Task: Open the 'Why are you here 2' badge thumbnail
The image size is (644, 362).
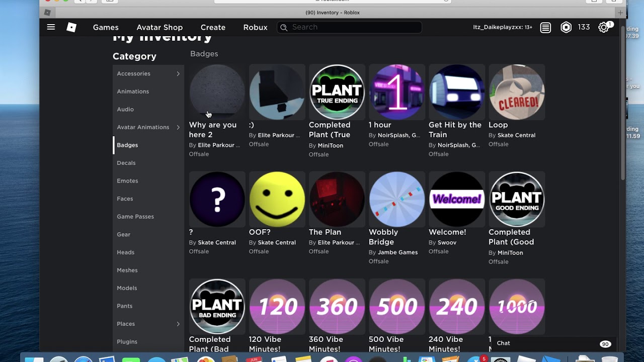Action: coord(217,92)
